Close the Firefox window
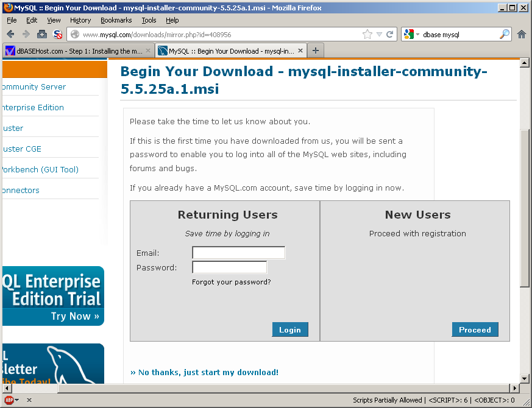This screenshot has width=532, height=408. point(523,7)
